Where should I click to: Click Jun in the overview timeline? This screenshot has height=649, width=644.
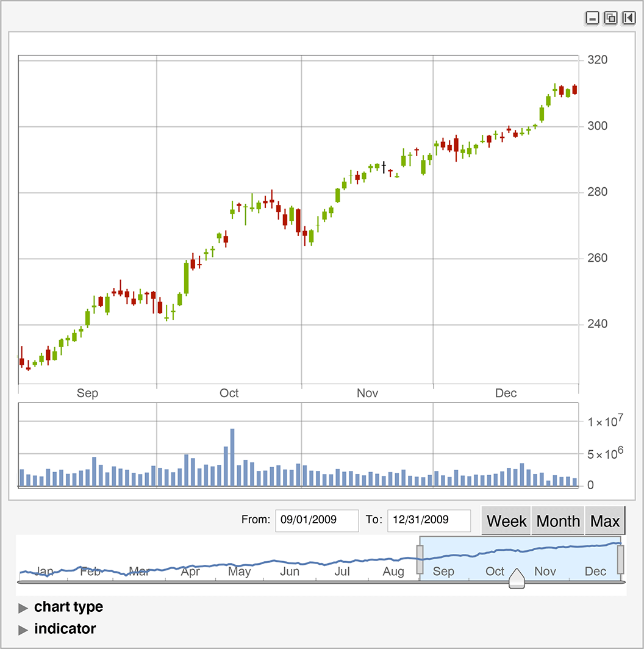coord(289,571)
